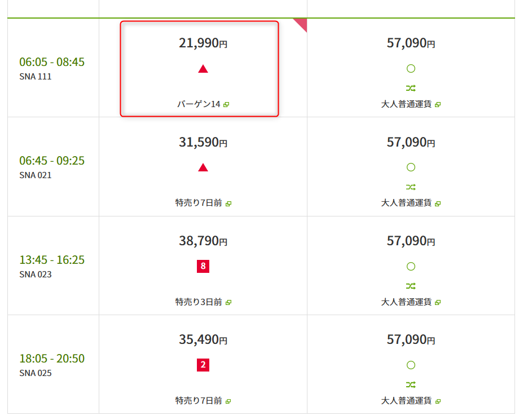The width and height of the screenshot is (519, 420).
Task: Select the 06:45 - 09:25 flight time row
Action: point(52,167)
